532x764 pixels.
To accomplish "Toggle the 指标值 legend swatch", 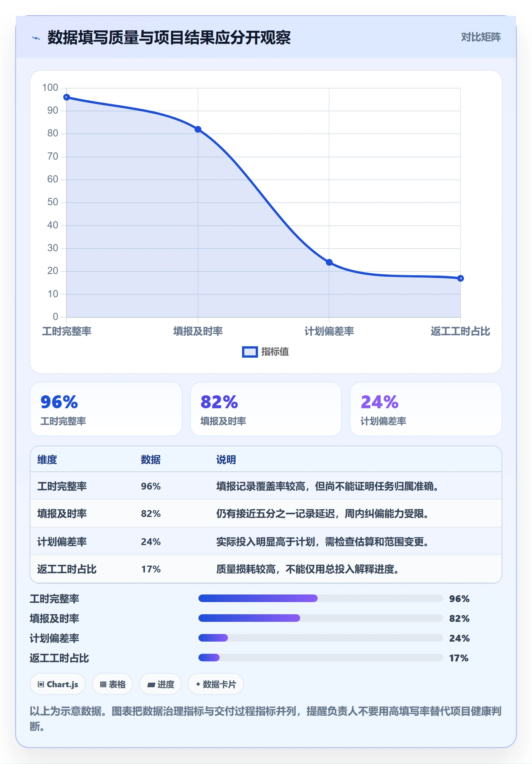I will point(250,352).
